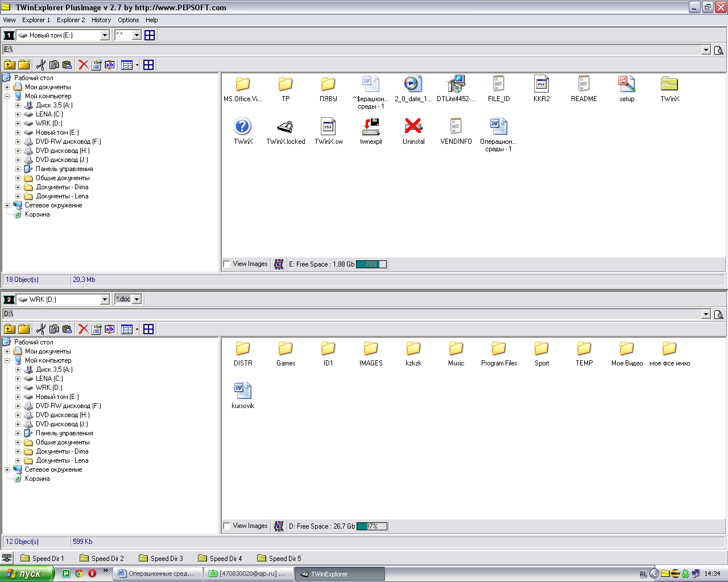
Task: Click the 78% E: drive usage bar
Action: tap(371, 264)
